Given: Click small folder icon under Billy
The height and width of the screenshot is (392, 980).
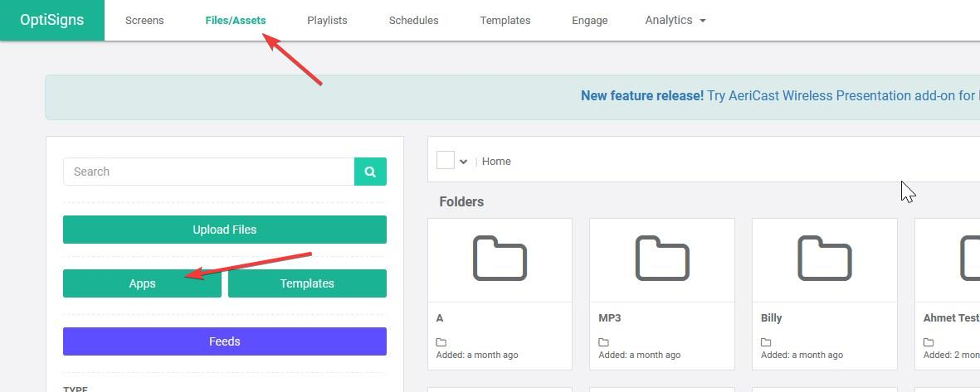Looking at the screenshot, I should (766, 342).
